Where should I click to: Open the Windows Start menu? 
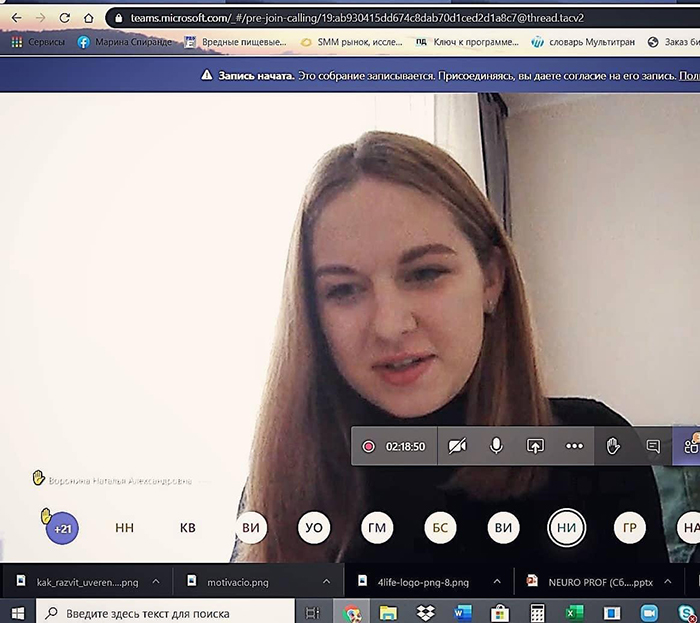coord(17,613)
